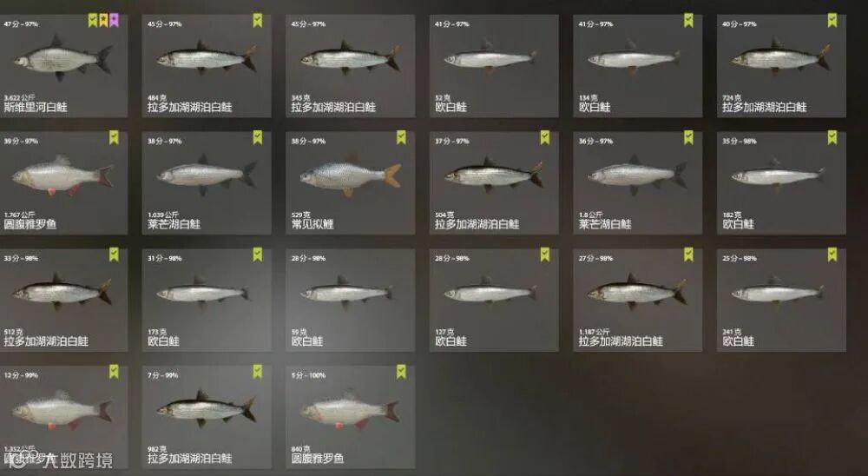Click green check ribbon on 173克 欧白鲑 card

[258, 255]
